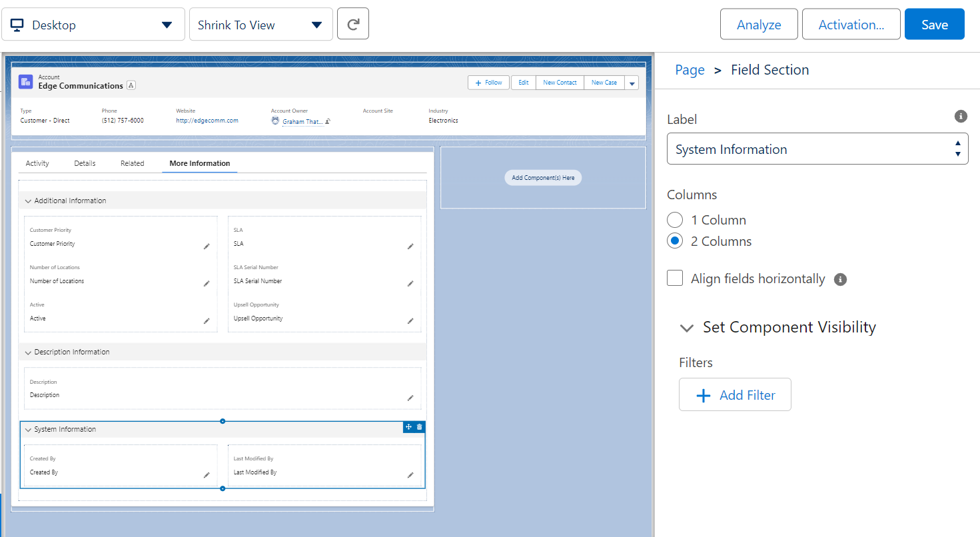Click the desktop monitor icon in form factor selector

pos(17,25)
